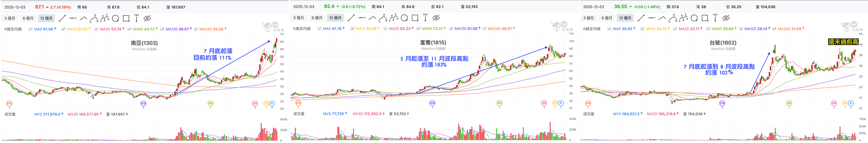Uncheck MA5 81.16 checkbox in 富喬 chart

[319, 29]
